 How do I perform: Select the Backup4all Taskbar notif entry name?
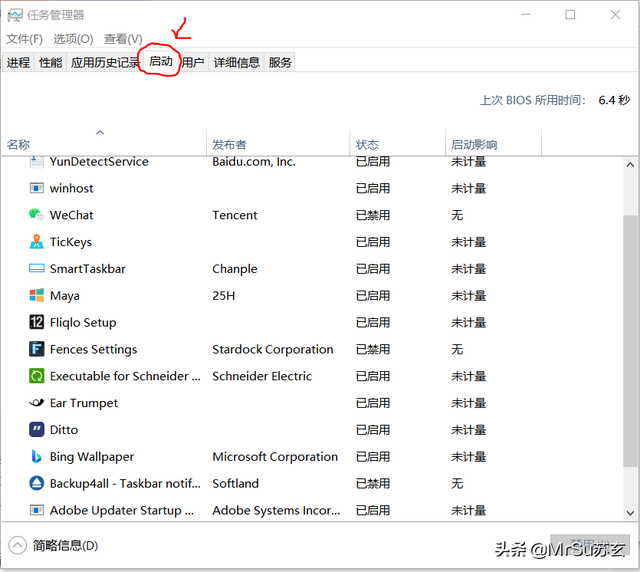[x=125, y=483]
